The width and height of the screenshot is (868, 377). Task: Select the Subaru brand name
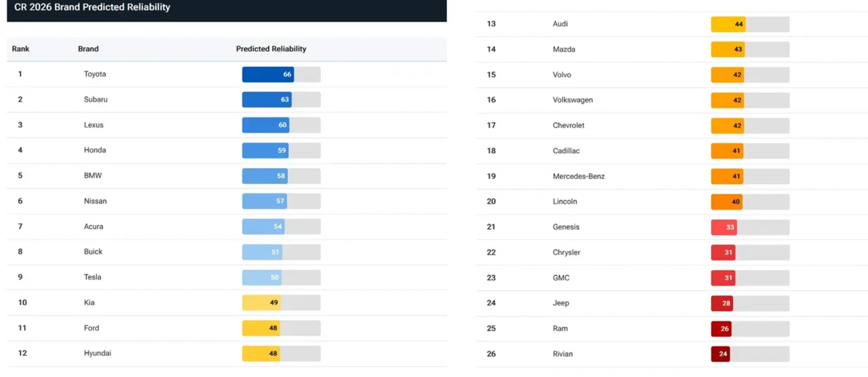pos(96,100)
